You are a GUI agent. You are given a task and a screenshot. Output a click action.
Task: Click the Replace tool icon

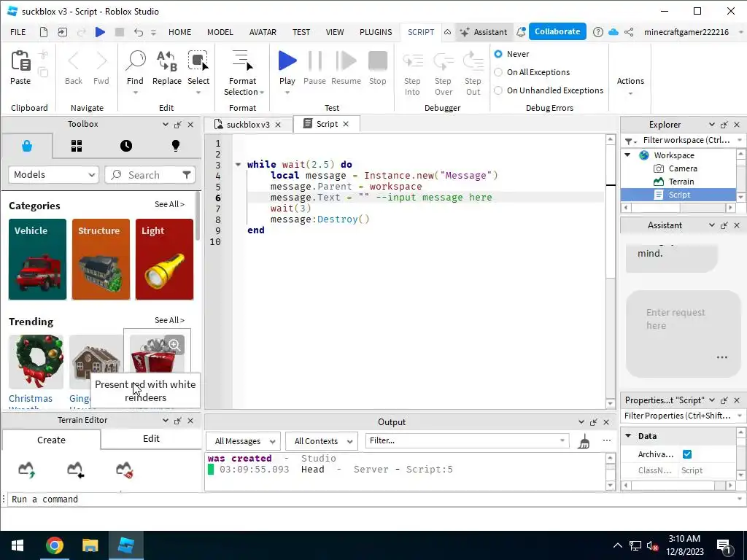pos(167,61)
